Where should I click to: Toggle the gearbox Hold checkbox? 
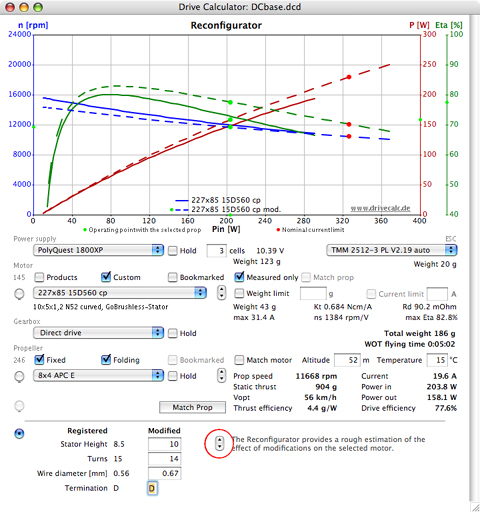click(x=173, y=333)
